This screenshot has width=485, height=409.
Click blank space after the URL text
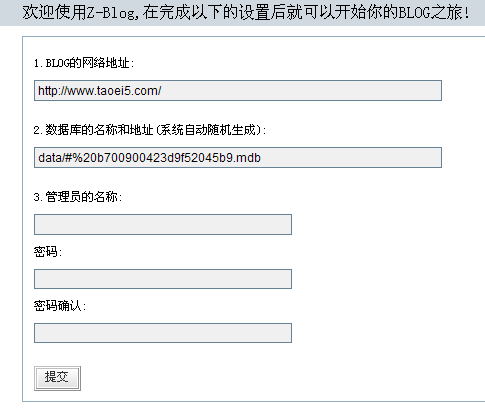300,91
